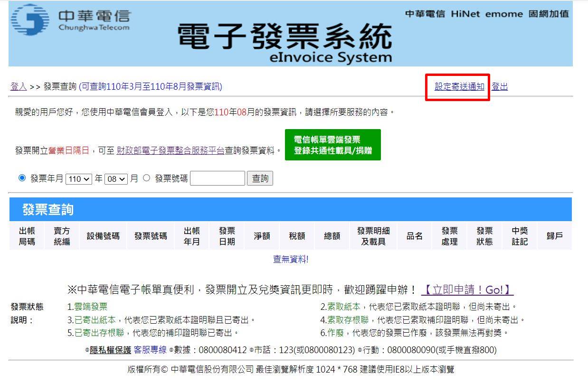Click the 出帳年月 column header
Viewport: 588px width, 383px height.
click(191, 236)
